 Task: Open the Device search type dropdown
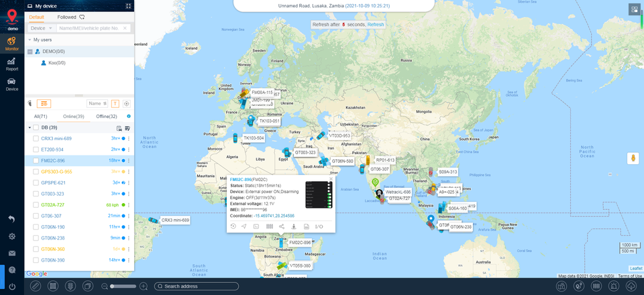42,28
